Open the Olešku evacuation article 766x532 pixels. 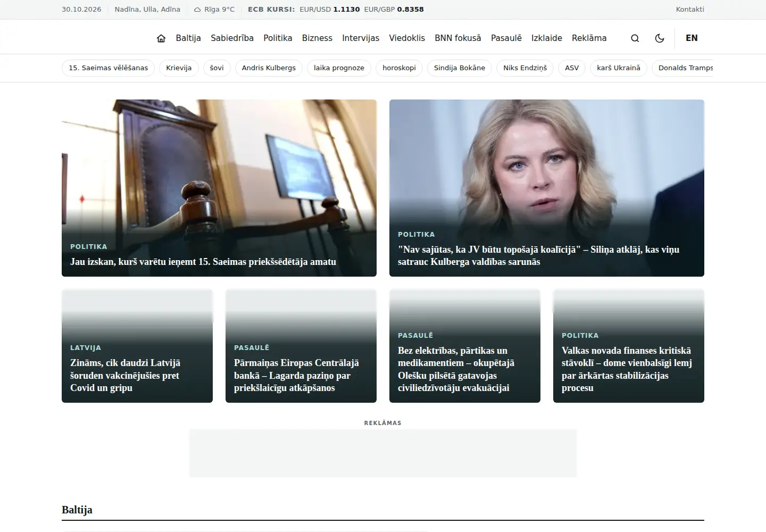[x=456, y=369]
